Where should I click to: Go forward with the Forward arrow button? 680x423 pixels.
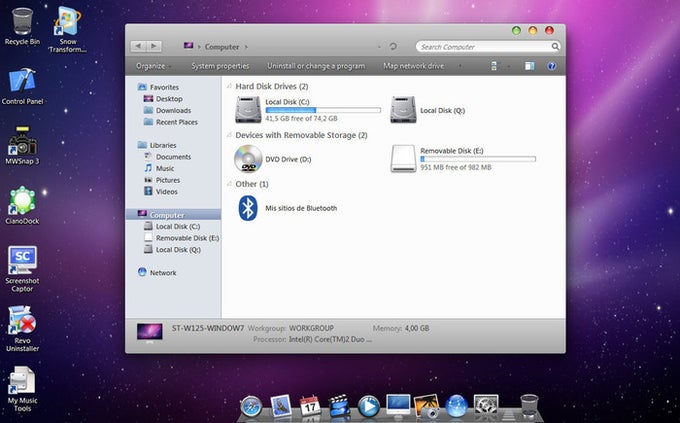click(154, 46)
